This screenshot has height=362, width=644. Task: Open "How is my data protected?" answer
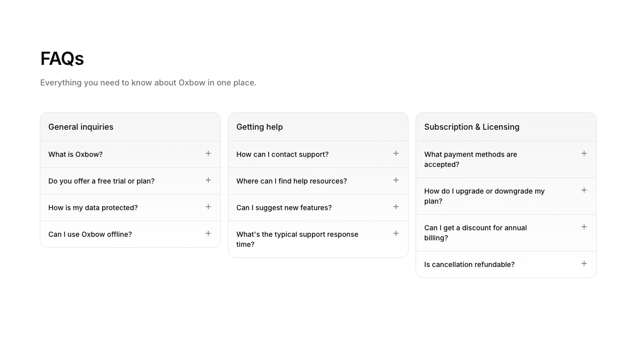(x=93, y=208)
